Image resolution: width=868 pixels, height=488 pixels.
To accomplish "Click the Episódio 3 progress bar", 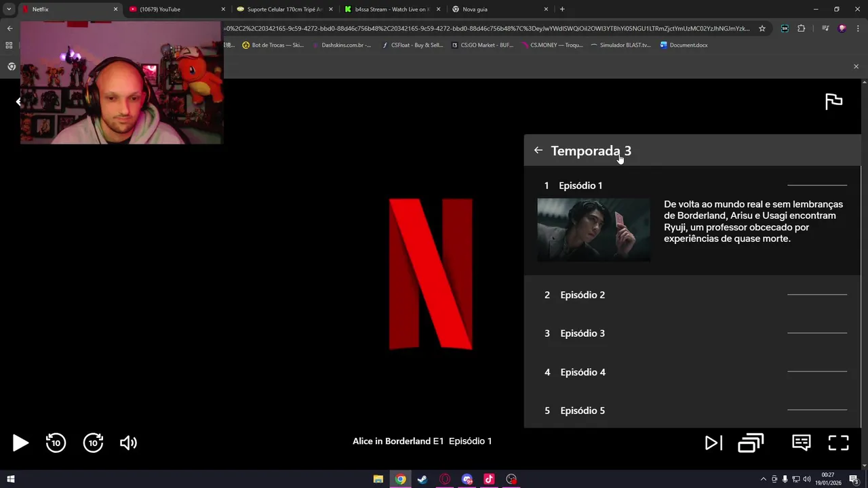I will pos(817,333).
